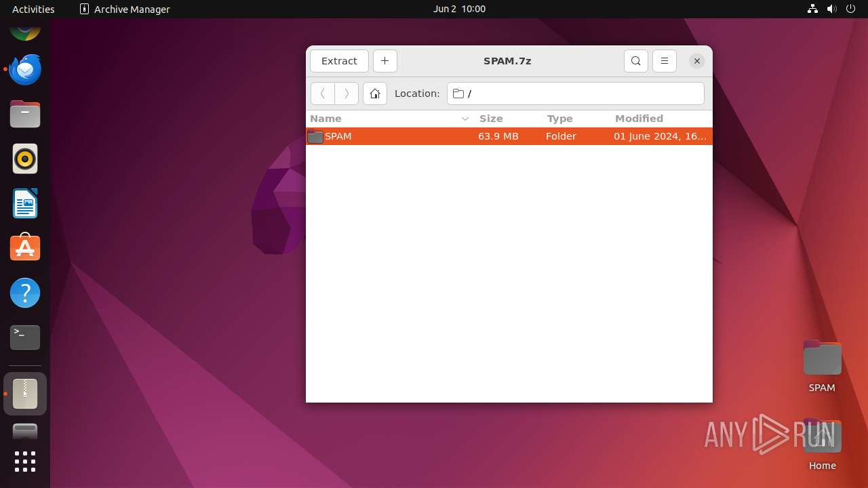Viewport: 868px width, 488px height.
Task: Open the Help icon in dock
Action: pyautogui.click(x=25, y=293)
